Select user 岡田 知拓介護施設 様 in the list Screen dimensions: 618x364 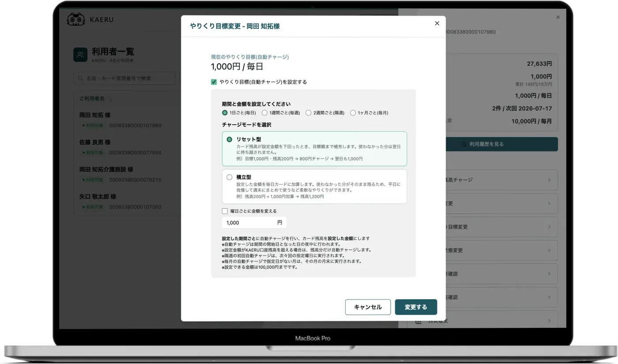click(106, 169)
